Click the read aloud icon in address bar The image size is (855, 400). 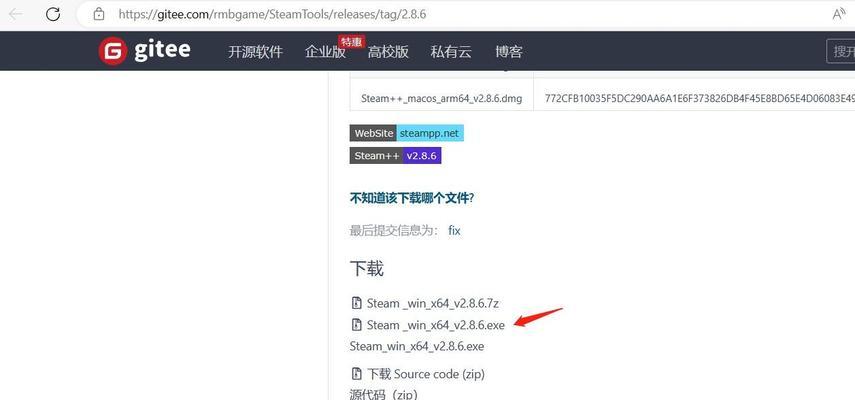pyautogui.click(x=839, y=14)
